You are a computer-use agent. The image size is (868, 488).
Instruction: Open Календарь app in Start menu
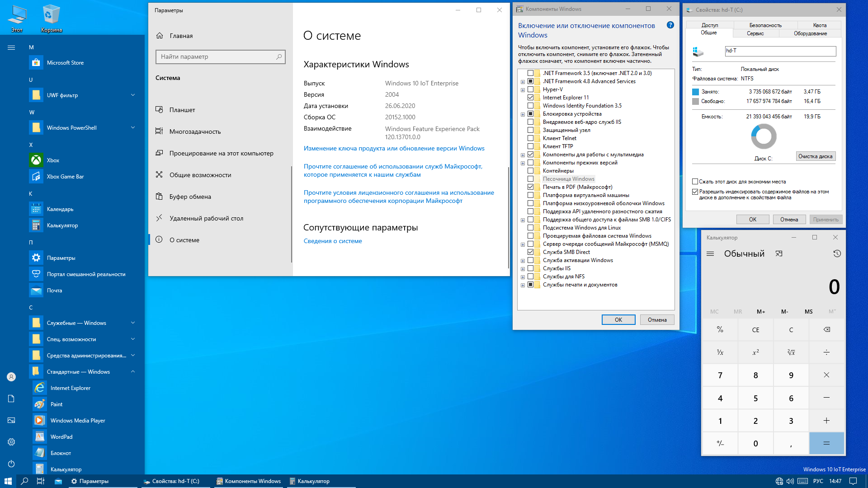(x=81, y=209)
